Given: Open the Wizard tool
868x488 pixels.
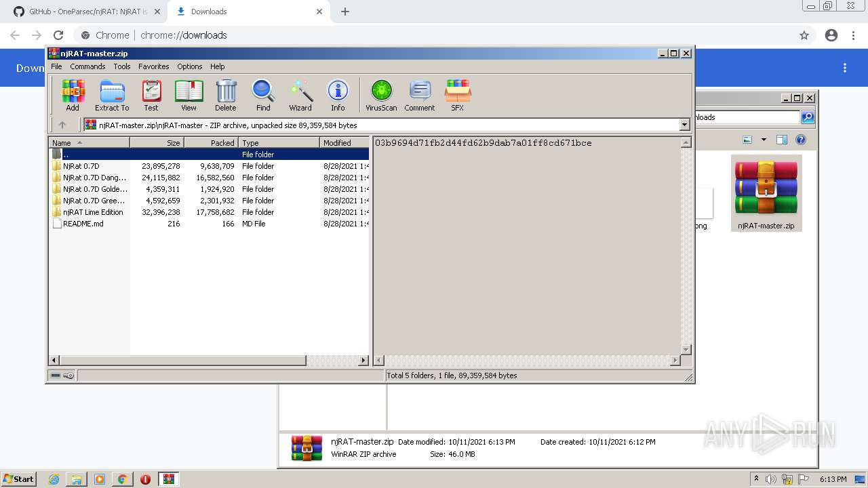Looking at the screenshot, I should (300, 95).
